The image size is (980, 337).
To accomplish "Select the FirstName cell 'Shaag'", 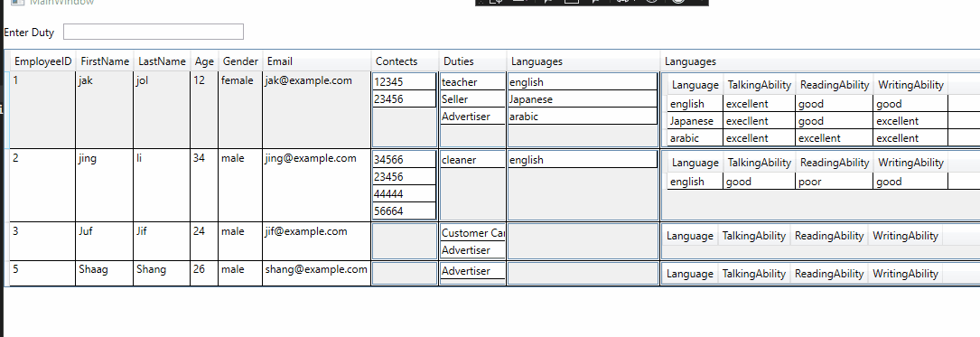I will click(105, 274).
